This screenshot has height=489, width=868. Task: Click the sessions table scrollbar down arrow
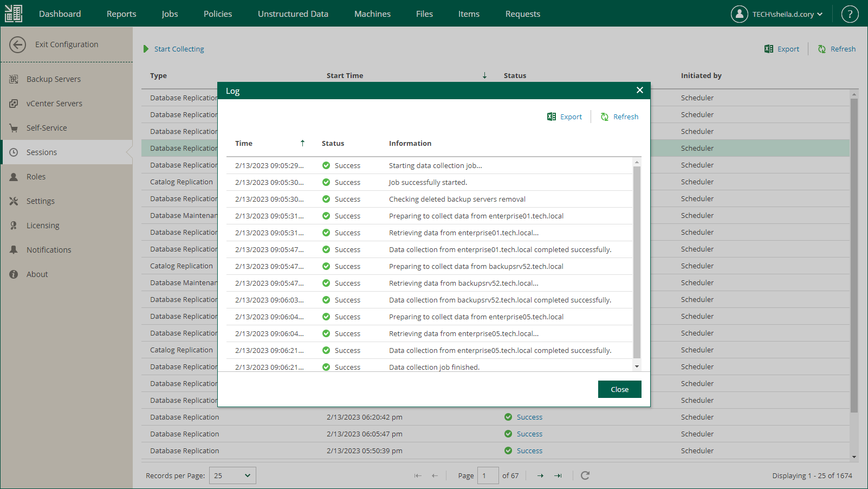(854, 457)
